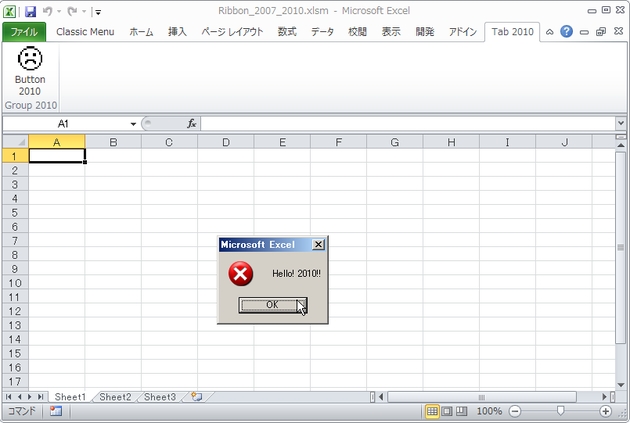Close the Microsoft Excel message dialog

pyautogui.click(x=318, y=244)
